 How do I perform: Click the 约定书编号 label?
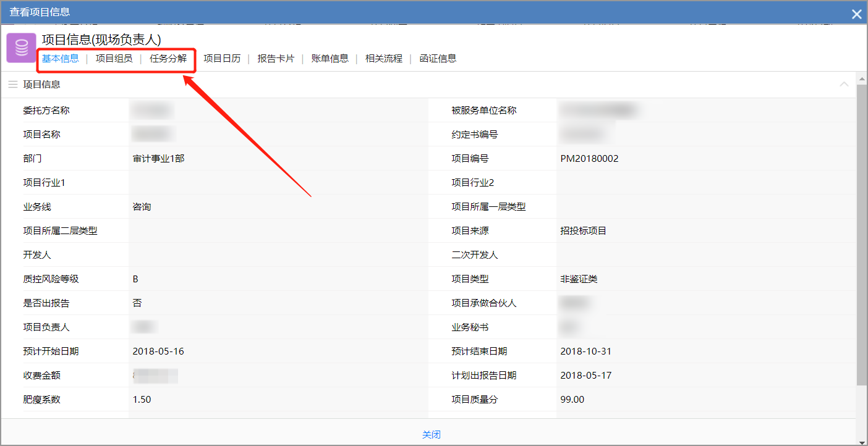pyautogui.click(x=475, y=135)
